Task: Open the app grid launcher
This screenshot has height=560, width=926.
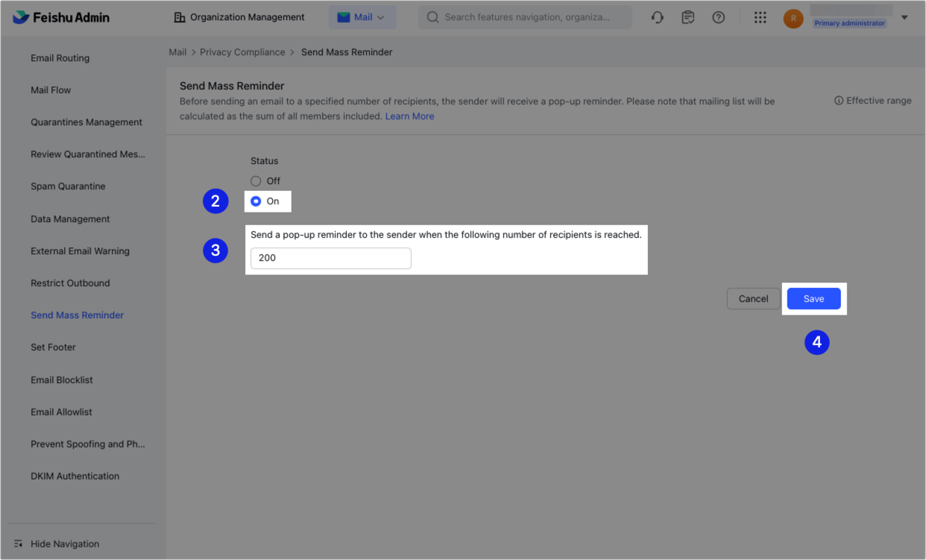Action: click(760, 16)
